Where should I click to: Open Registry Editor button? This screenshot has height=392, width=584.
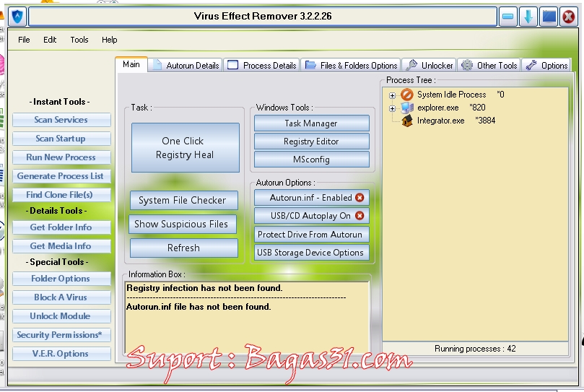coord(311,141)
